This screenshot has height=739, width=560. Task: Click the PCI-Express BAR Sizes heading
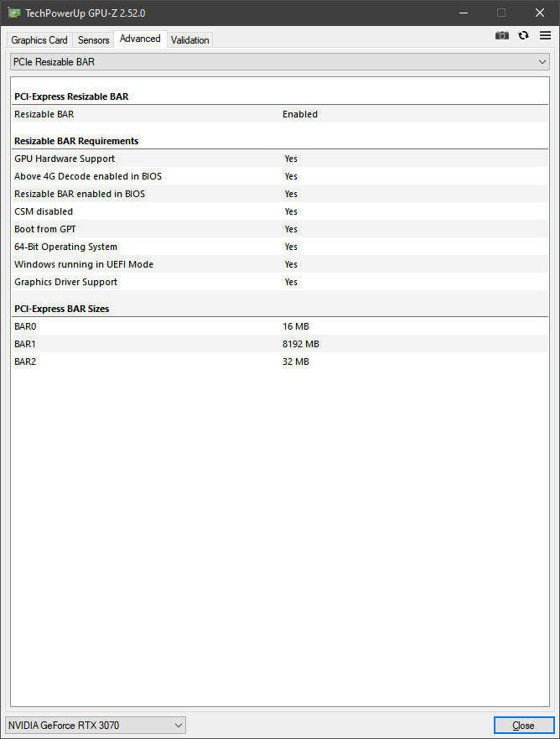[x=62, y=309]
